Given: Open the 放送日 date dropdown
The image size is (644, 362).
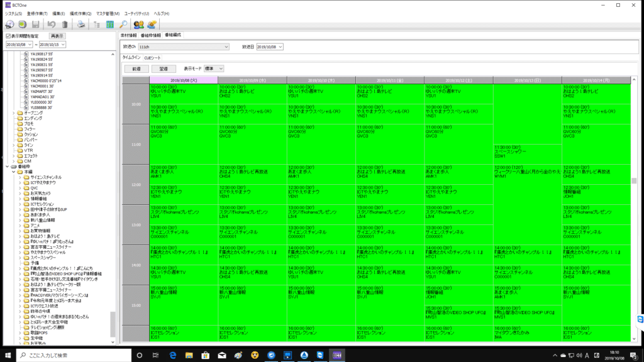Looking at the screenshot, I should coord(280,47).
